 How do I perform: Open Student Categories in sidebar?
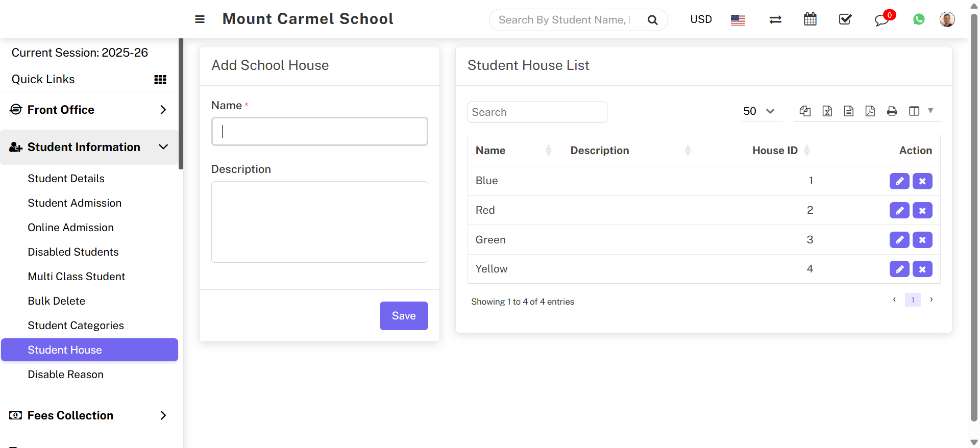[76, 326]
